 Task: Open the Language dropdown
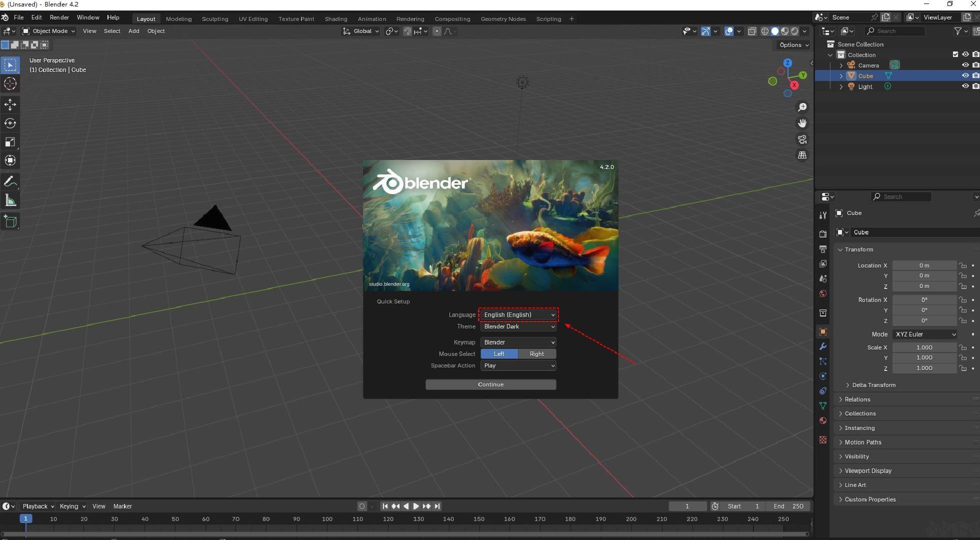coord(518,315)
